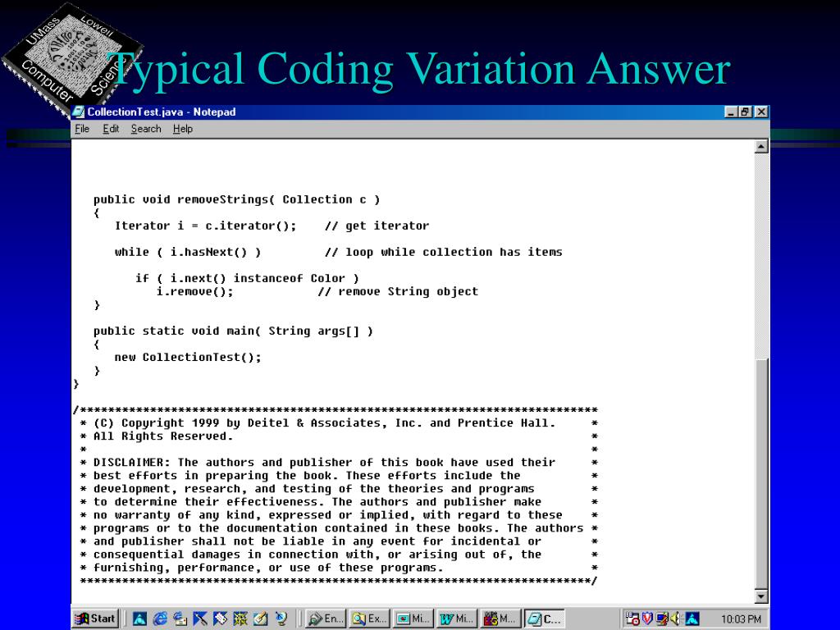Click the 'DISCLAIMER: The authors and publisher' line
840x630 pixels.
(x=325, y=463)
